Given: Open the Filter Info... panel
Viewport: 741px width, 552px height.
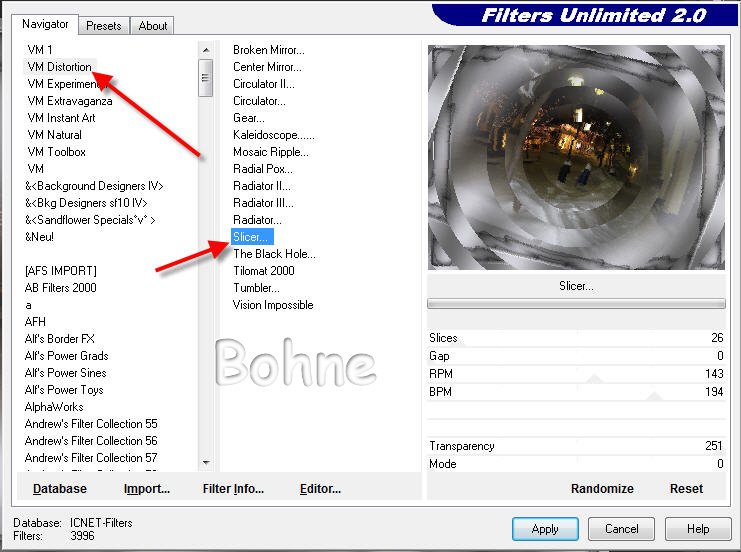Looking at the screenshot, I should [x=233, y=489].
